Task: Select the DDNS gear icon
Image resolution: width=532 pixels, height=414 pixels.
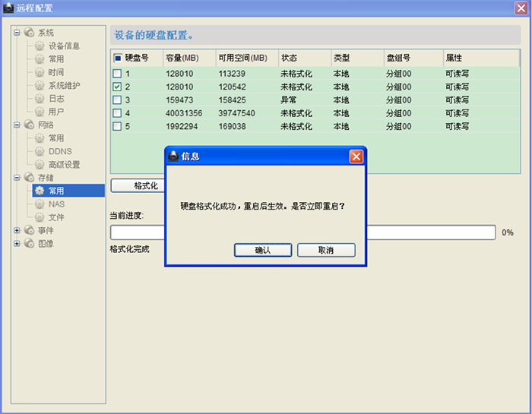Action: (40, 151)
